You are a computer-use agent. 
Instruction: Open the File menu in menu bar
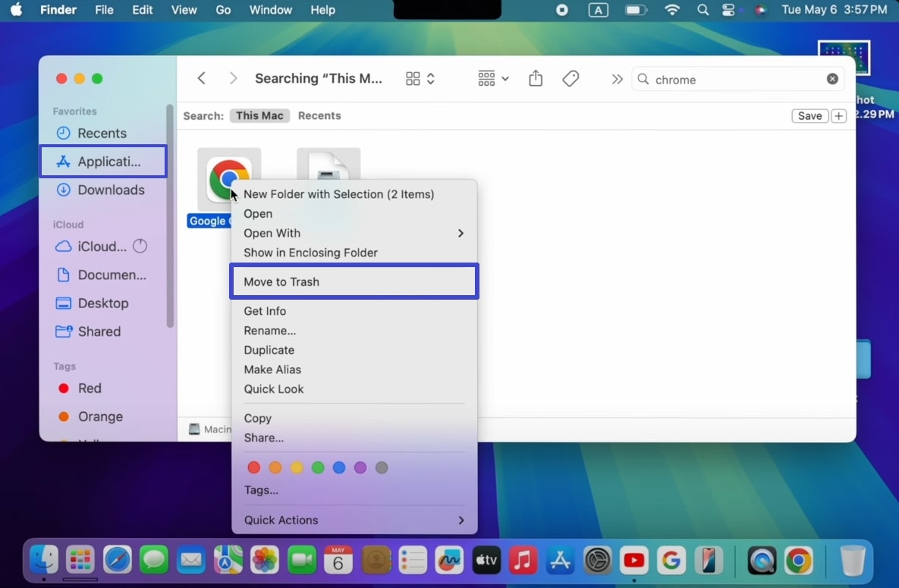click(104, 10)
